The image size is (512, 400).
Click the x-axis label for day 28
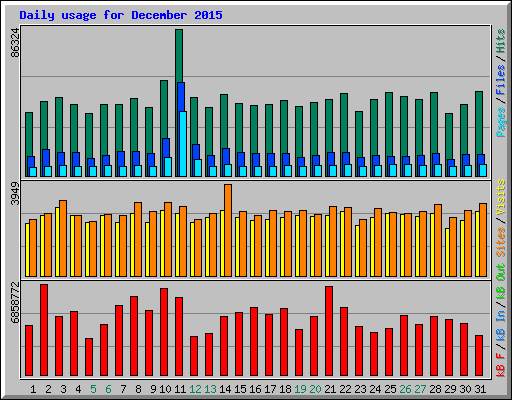point(435,389)
